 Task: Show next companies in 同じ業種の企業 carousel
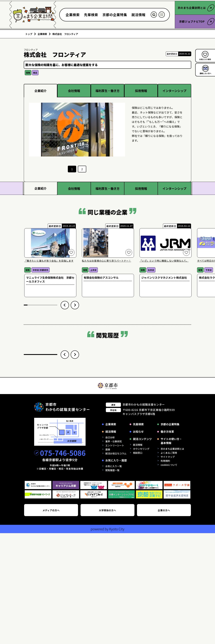coord(75,305)
